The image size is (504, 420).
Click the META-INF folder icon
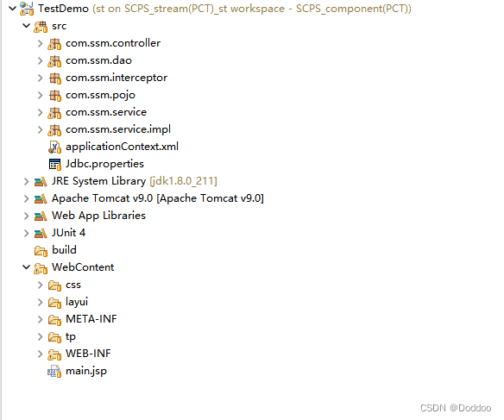point(54,320)
